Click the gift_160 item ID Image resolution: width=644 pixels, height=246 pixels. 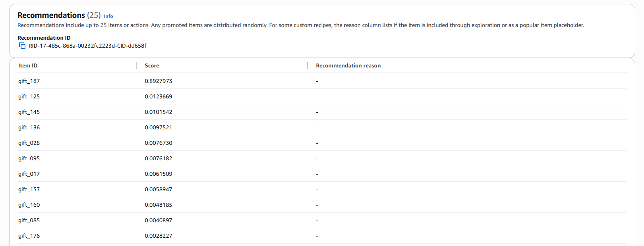pos(29,205)
